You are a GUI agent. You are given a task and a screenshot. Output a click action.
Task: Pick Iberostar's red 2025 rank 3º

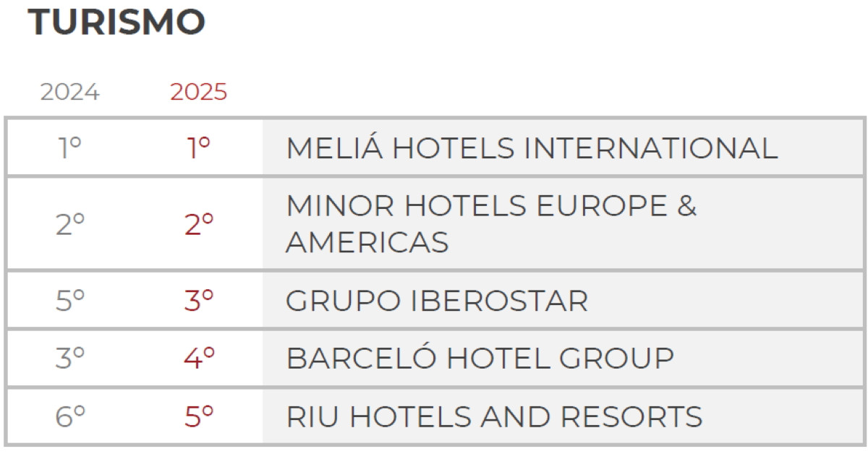pos(199,301)
